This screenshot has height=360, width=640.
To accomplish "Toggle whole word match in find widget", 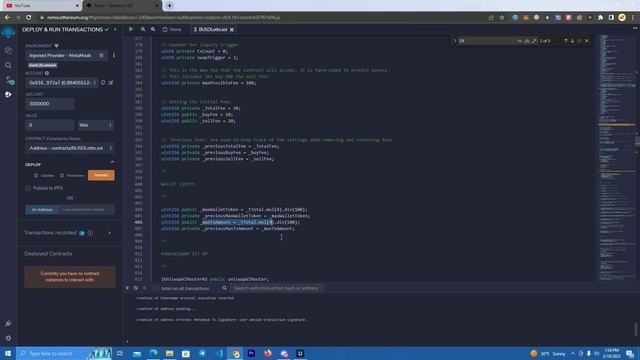I will coord(527,41).
